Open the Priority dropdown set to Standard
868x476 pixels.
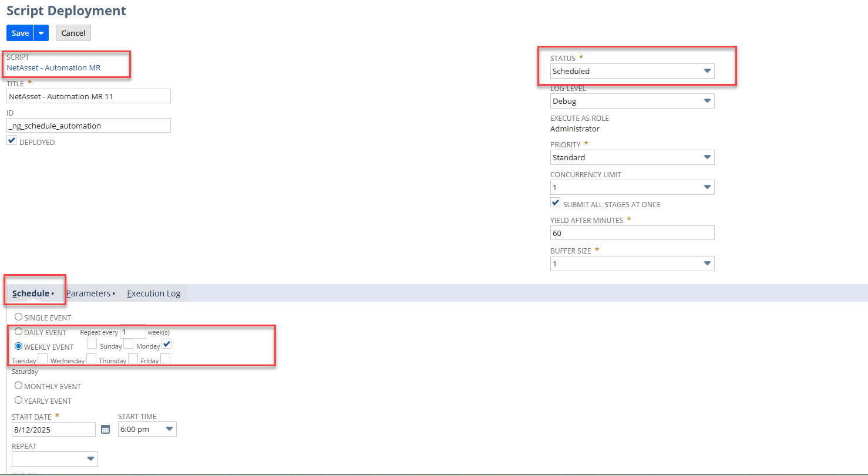(x=632, y=157)
